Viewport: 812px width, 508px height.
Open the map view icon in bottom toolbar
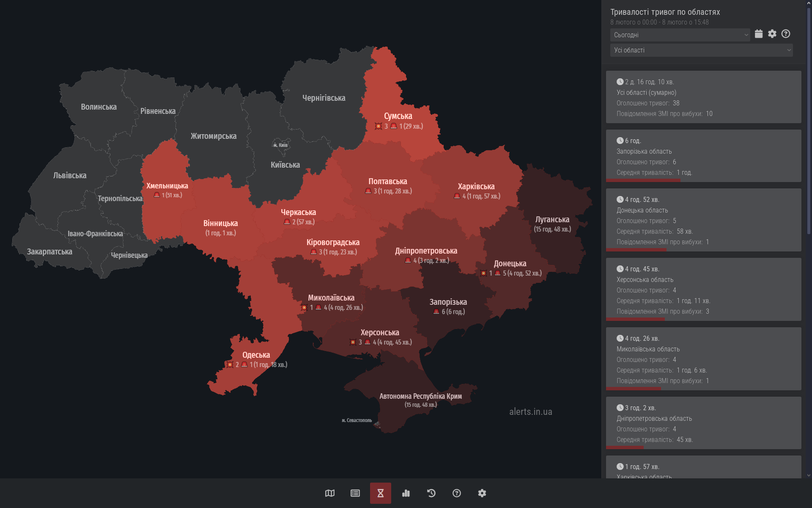tap(330, 493)
